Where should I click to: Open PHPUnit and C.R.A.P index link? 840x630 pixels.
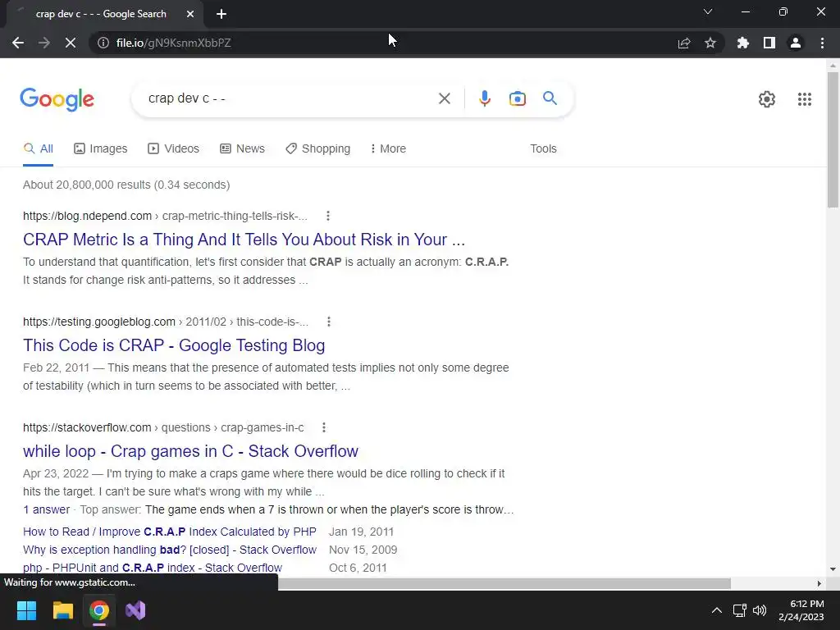click(153, 568)
